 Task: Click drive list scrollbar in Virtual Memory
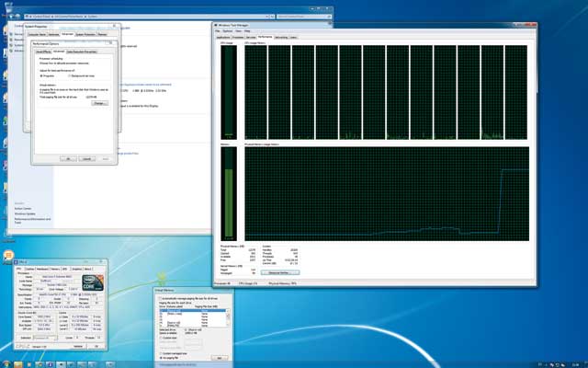tap(228, 318)
